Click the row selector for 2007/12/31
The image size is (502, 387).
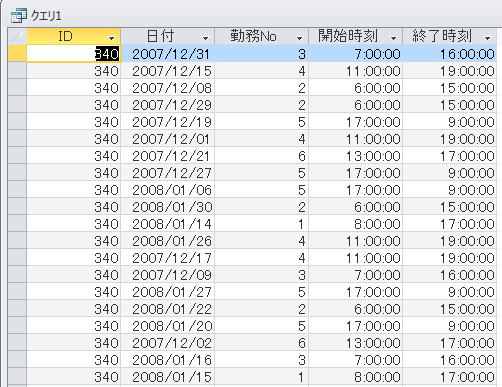tap(17, 54)
